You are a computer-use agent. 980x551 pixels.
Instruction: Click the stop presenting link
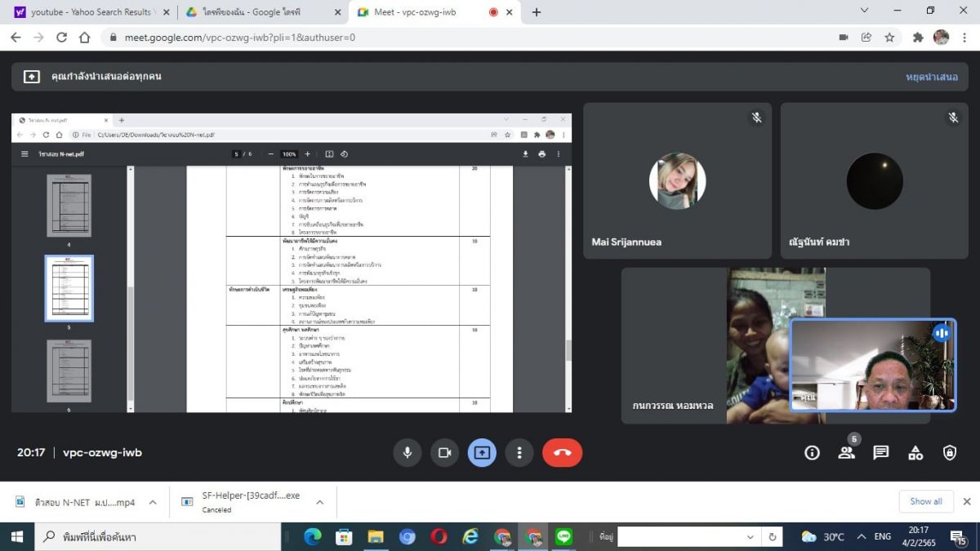click(x=931, y=77)
